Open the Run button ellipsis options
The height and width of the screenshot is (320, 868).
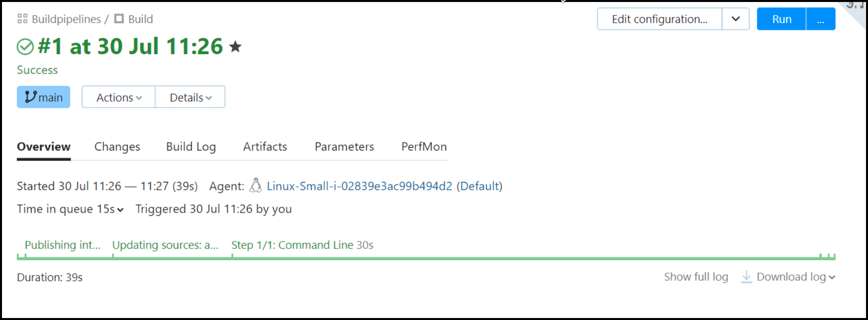click(820, 19)
